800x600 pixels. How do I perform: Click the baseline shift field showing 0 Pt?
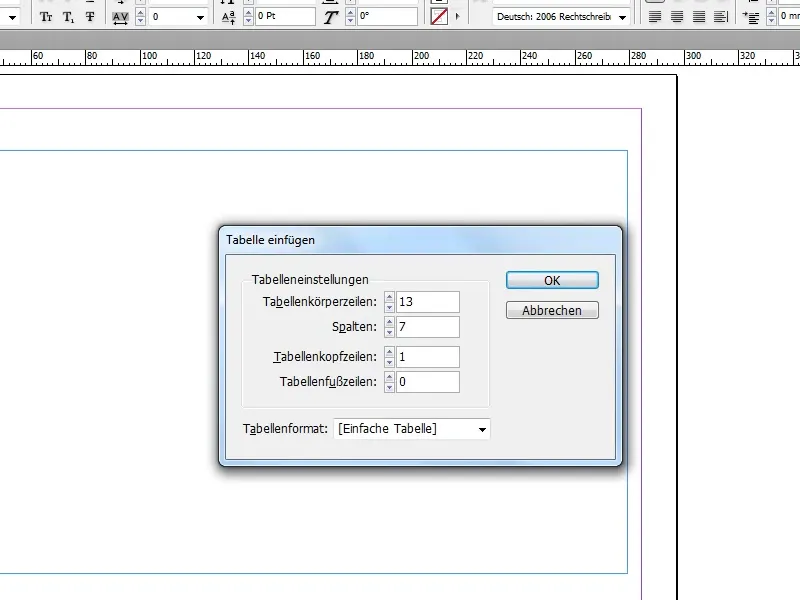(285, 16)
